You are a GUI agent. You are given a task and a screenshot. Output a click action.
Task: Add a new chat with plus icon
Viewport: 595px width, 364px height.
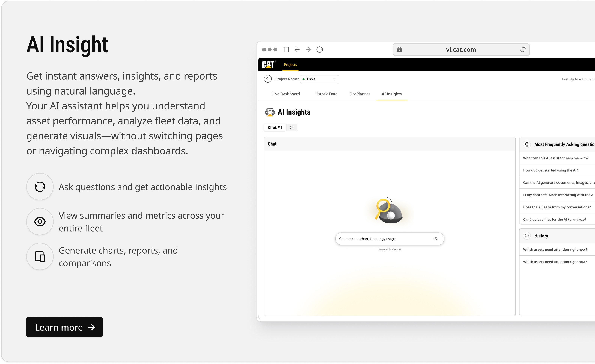(292, 127)
